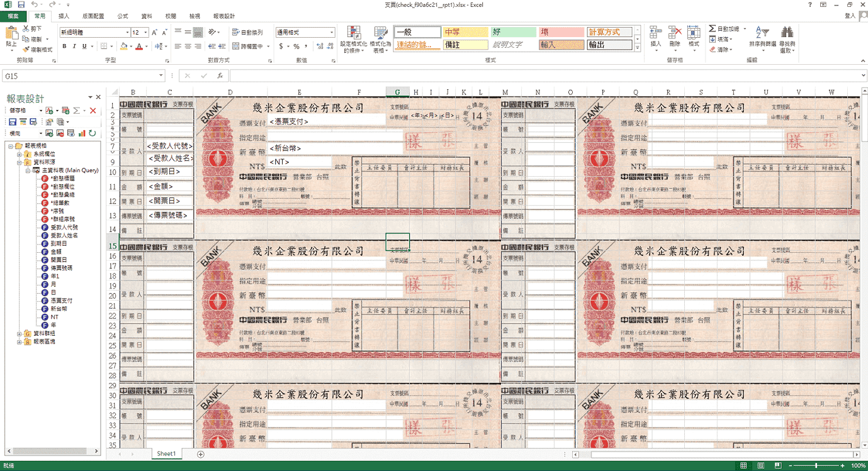Open 格式化為表格 format as table
The image size is (868, 471).
click(380, 40)
